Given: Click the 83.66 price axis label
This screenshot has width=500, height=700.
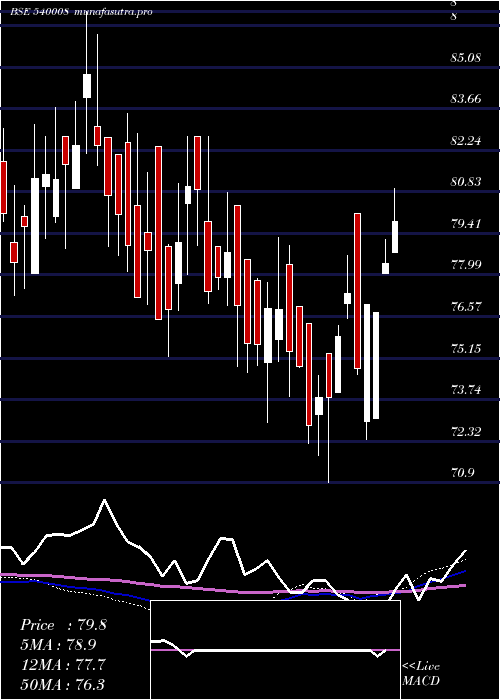Looking at the screenshot, I should (466, 99).
